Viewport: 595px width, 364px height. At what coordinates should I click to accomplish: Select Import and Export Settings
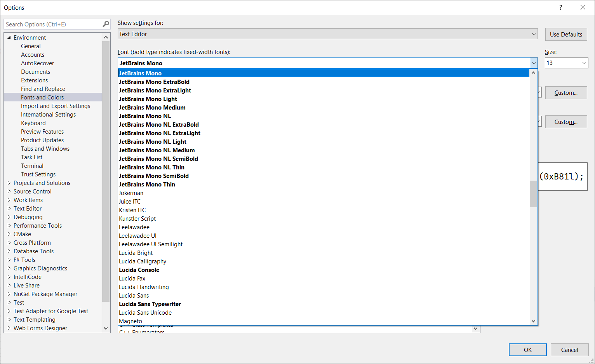(x=56, y=106)
